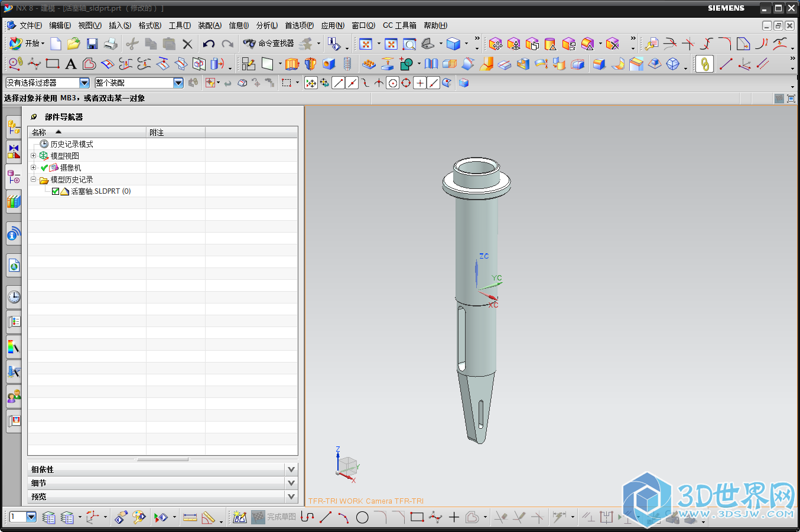800x532 pixels.
Task: Toggle the snap Midpoint option
Action: coord(352,83)
